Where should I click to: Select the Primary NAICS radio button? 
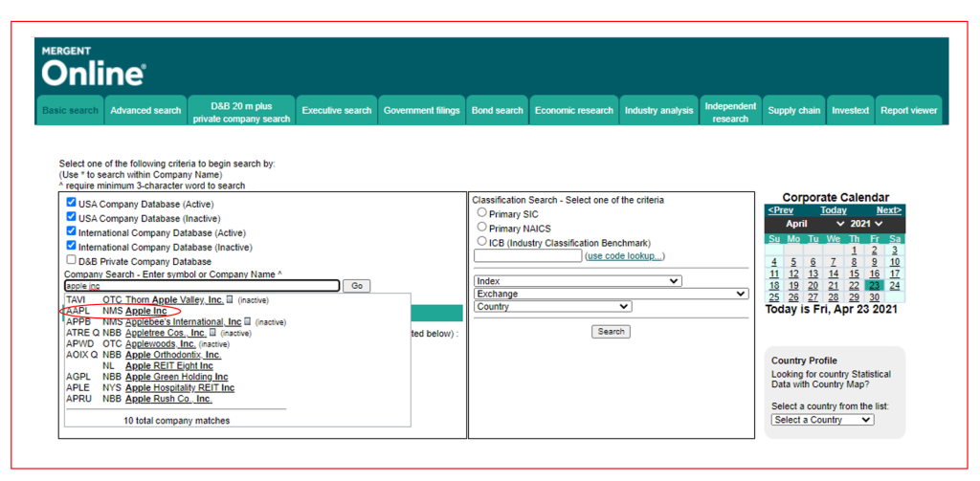(482, 227)
